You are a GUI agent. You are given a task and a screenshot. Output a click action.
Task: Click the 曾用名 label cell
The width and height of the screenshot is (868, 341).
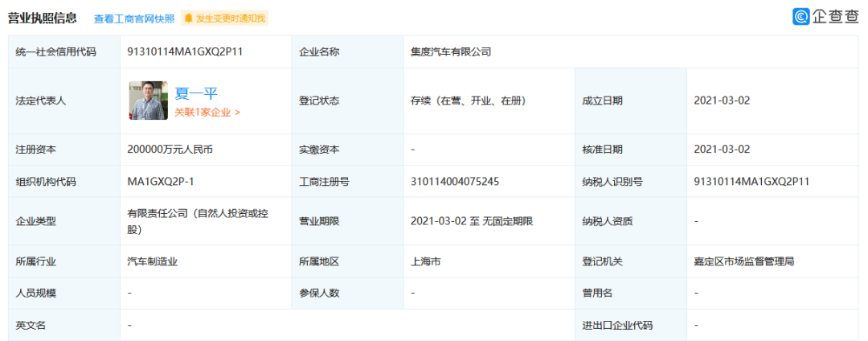point(631,293)
